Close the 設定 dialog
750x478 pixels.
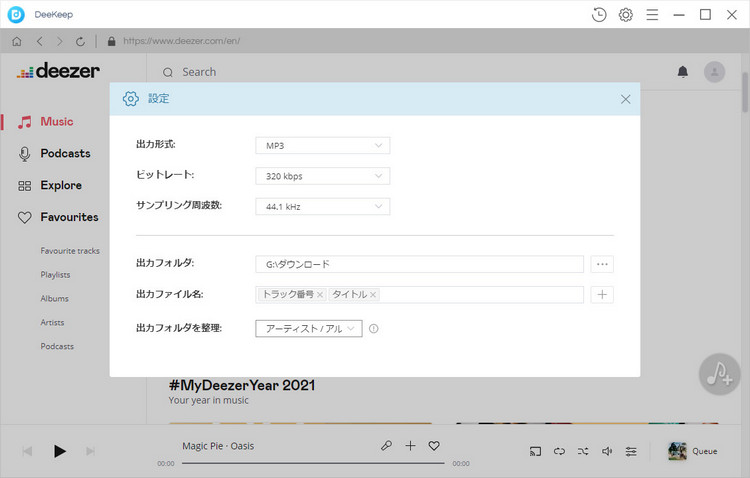tap(625, 99)
